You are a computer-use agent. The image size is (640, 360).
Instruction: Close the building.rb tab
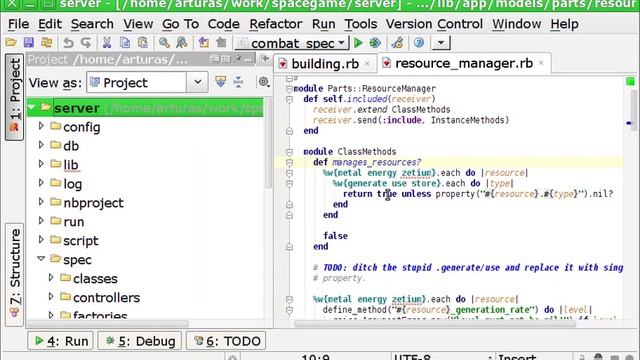[x=367, y=64]
